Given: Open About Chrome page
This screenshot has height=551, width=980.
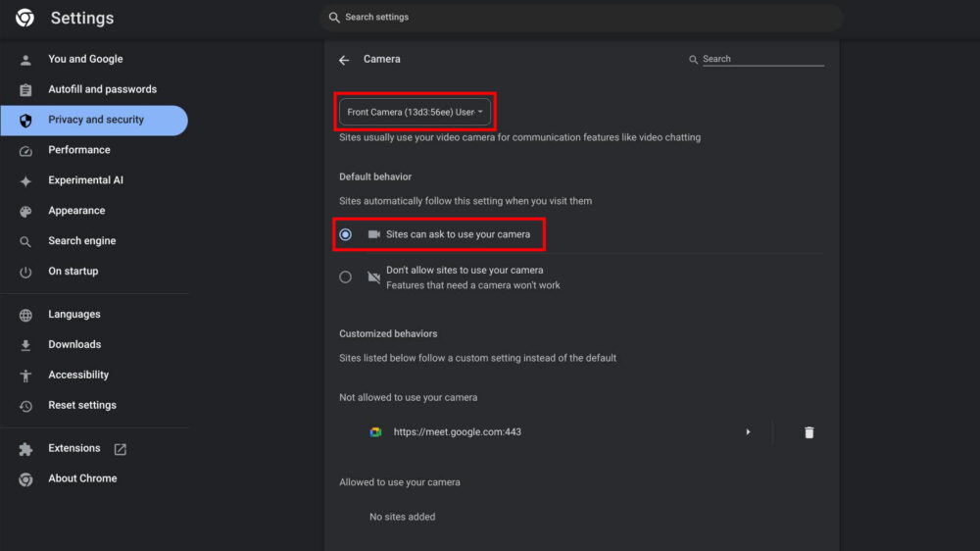Looking at the screenshot, I should (x=82, y=478).
